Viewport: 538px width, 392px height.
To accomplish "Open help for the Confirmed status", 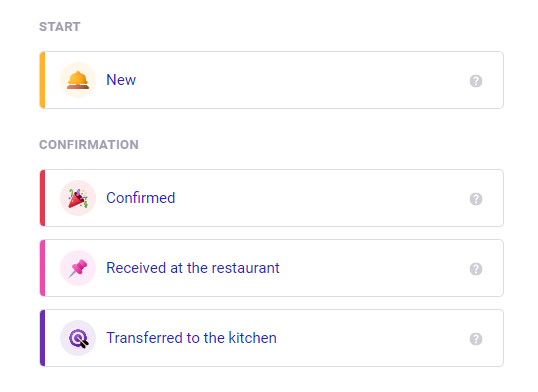I will coord(476,199).
